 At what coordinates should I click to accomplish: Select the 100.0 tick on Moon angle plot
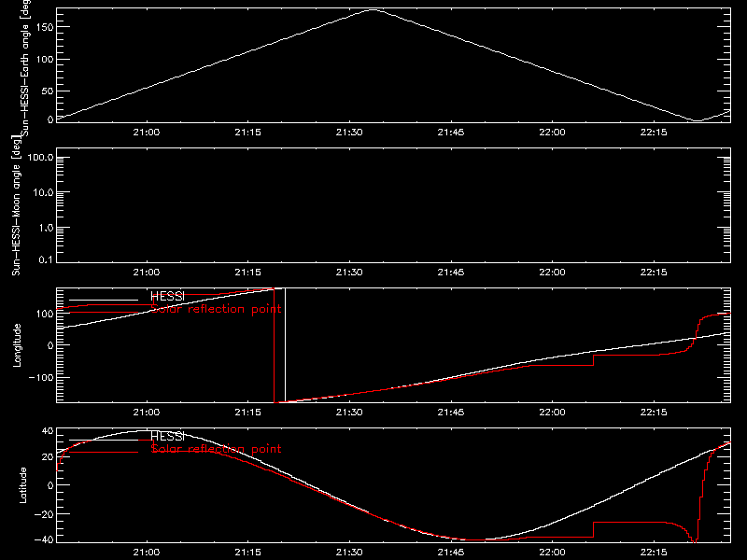tap(40, 158)
